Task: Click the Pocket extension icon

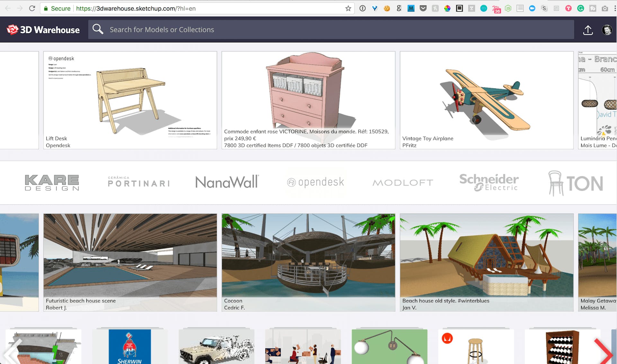Action: click(423, 8)
